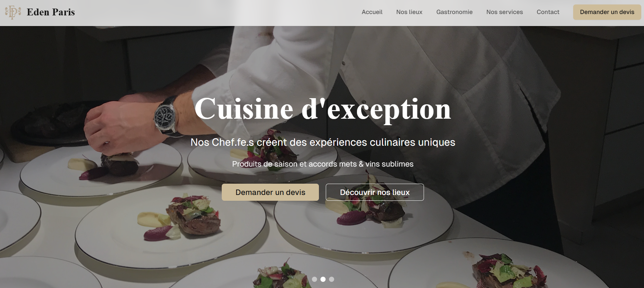Click the Produits de saison description line
The width and height of the screenshot is (644, 288).
point(323,164)
